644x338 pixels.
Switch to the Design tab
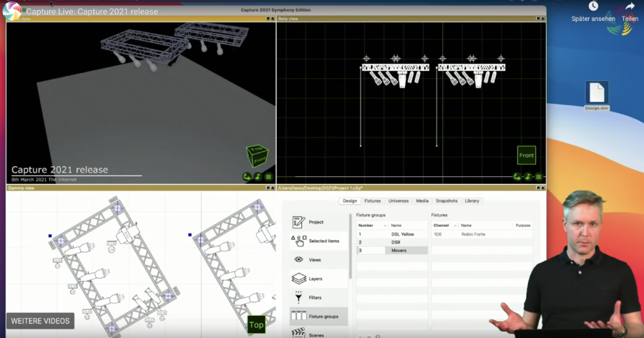pos(350,201)
